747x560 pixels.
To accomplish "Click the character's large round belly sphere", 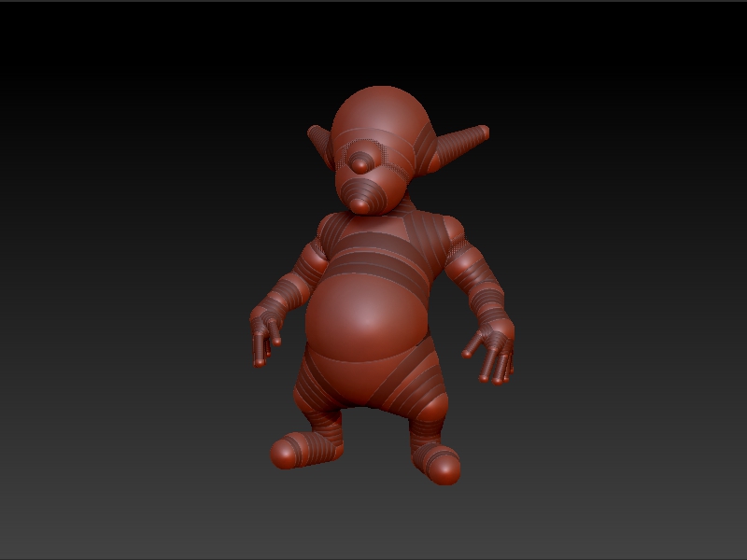I will [367, 317].
